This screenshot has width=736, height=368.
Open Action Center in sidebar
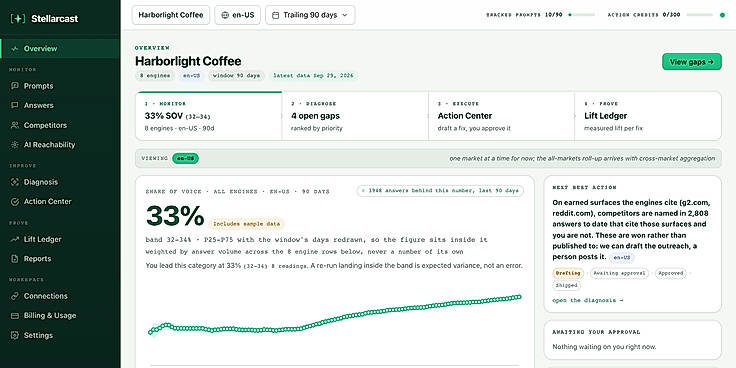60,202
